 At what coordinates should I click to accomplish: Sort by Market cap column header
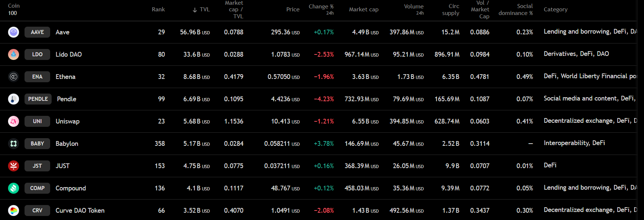point(364,10)
